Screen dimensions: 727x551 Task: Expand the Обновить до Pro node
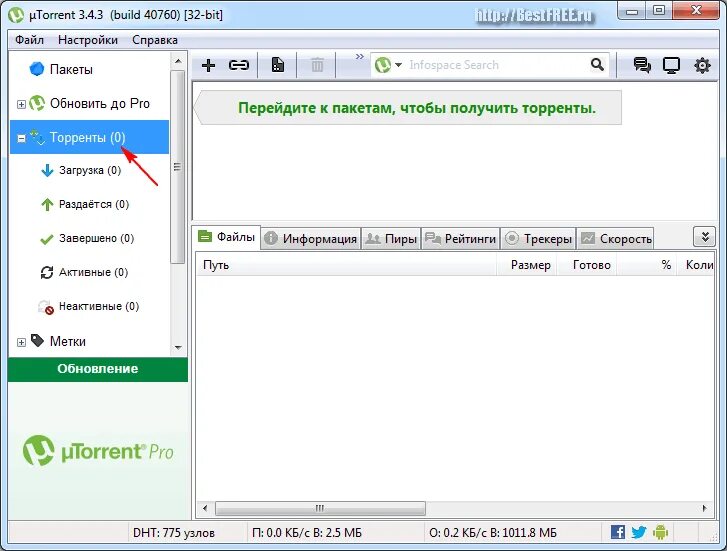click(21, 104)
